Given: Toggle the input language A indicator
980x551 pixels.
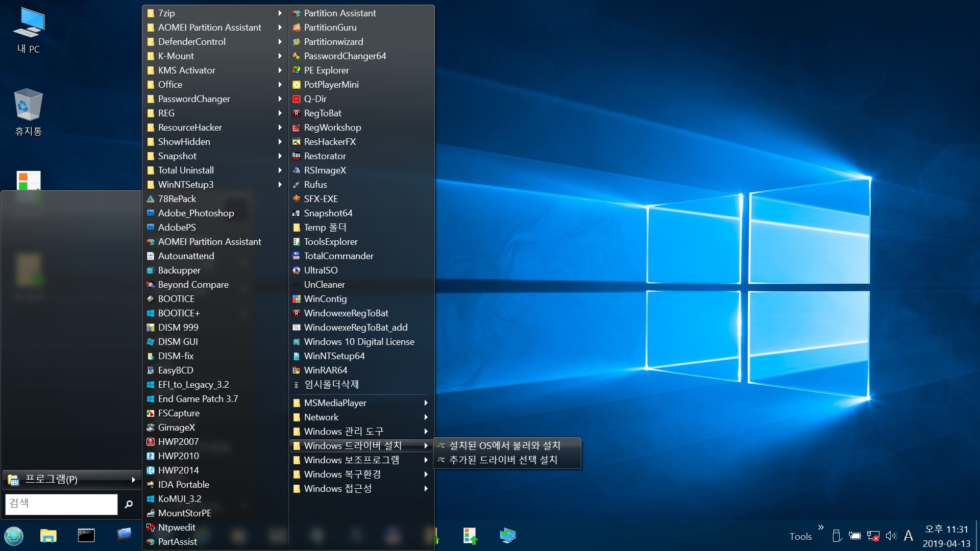Looking at the screenshot, I should click(x=909, y=536).
